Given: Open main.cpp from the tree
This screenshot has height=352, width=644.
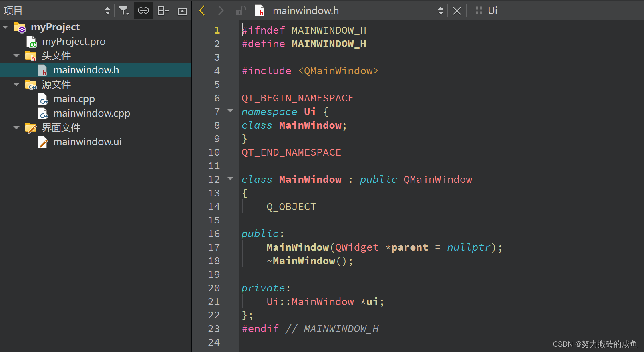Looking at the screenshot, I should 74,99.
